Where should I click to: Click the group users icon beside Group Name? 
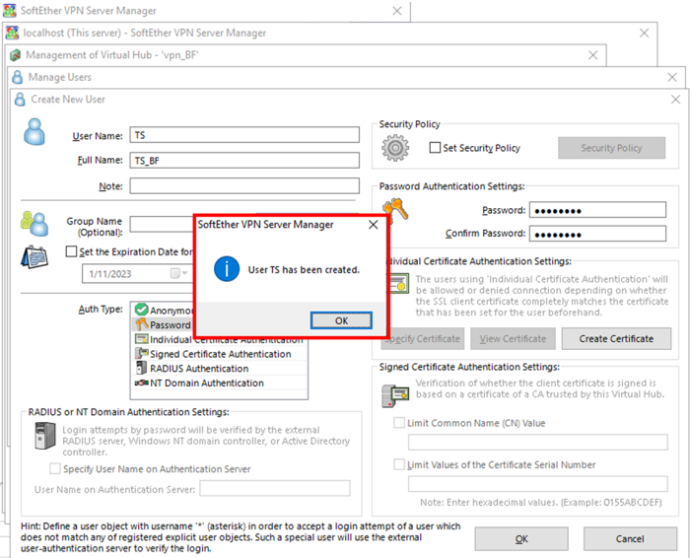(33, 222)
